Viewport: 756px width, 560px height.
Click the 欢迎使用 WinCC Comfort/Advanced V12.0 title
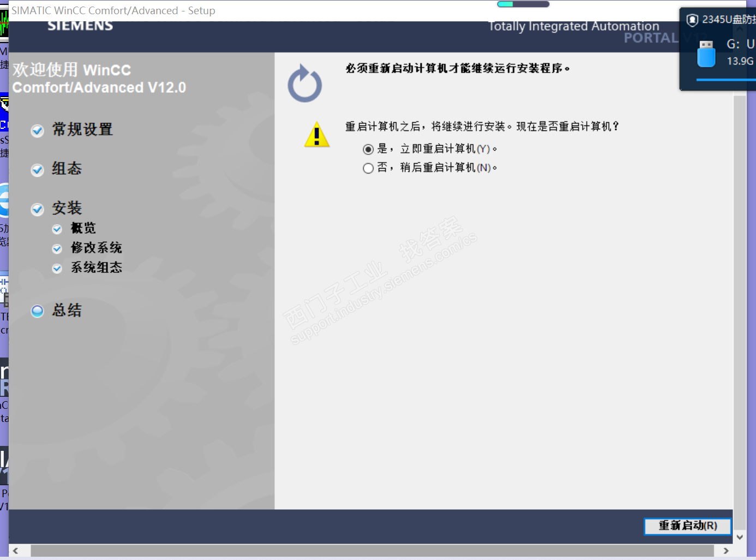pyautogui.click(x=99, y=79)
